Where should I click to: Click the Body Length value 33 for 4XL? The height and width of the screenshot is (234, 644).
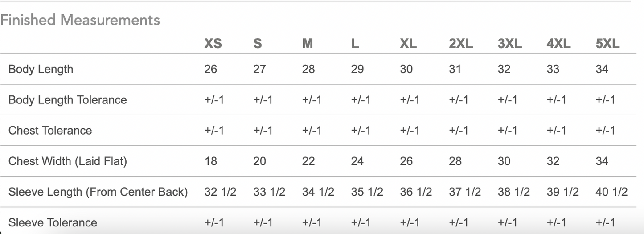tap(553, 69)
